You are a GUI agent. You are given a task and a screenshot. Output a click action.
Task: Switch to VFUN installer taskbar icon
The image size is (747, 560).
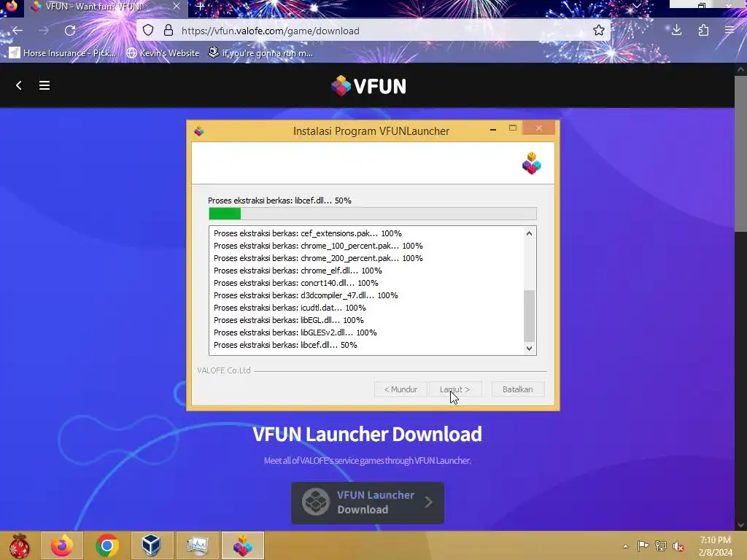click(242, 545)
